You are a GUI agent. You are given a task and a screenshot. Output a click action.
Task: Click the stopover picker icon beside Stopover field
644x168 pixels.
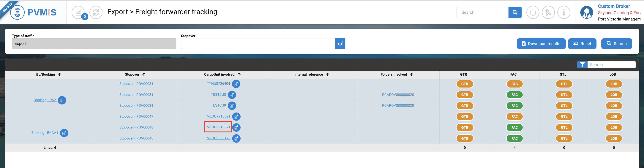coord(340,44)
